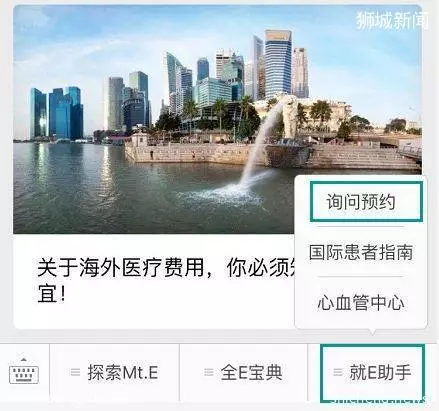Switch to keyboard input icon
The height and width of the screenshot is (411, 439).
point(24,374)
